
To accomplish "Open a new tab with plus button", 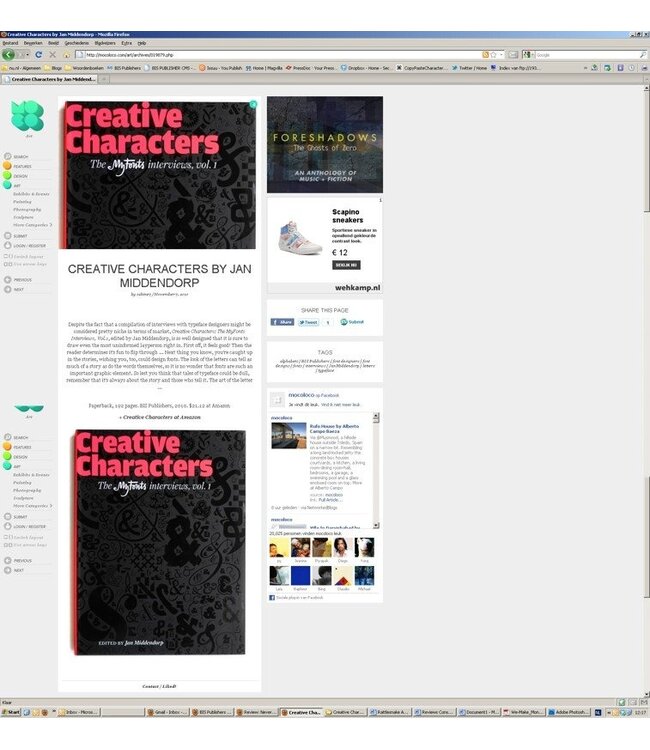I will coord(104,79).
